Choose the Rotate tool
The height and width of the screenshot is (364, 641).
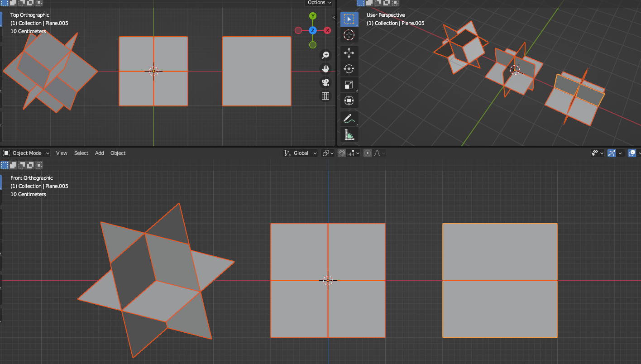coord(349,69)
